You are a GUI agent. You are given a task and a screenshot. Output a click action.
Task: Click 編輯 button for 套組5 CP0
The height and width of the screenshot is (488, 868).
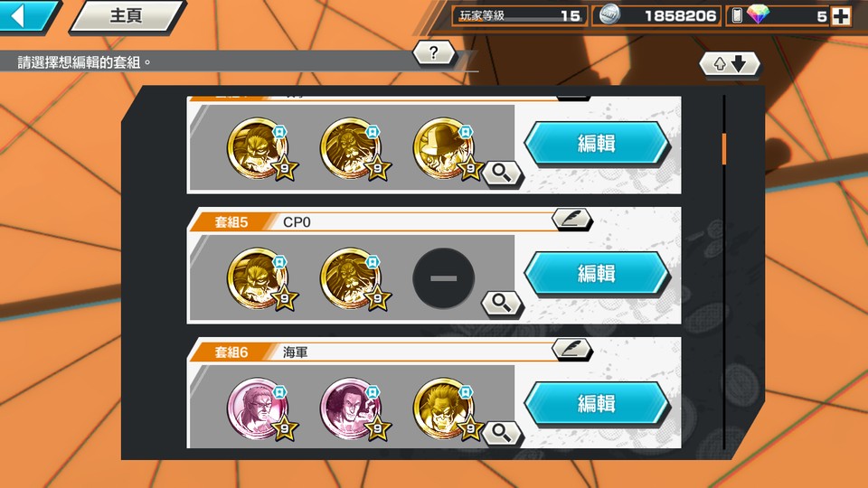click(x=597, y=273)
